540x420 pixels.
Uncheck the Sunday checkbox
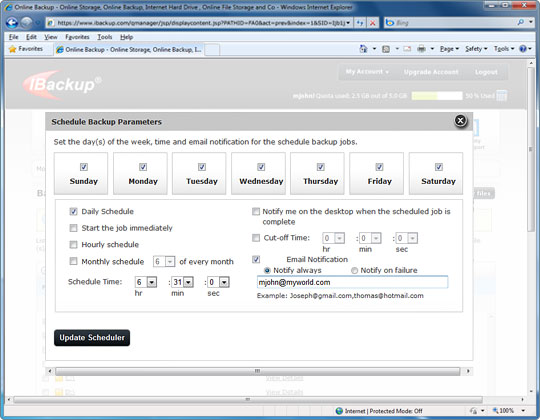point(84,167)
